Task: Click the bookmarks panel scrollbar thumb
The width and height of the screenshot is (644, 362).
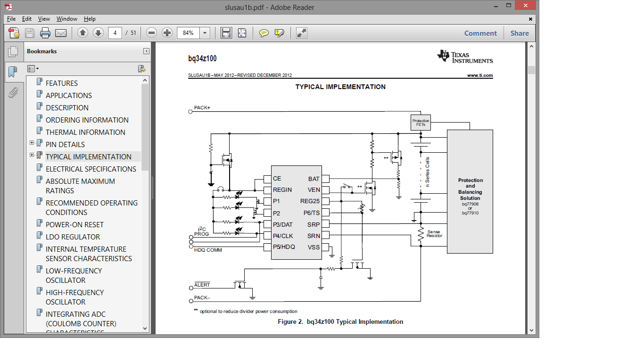Action: click(145, 127)
